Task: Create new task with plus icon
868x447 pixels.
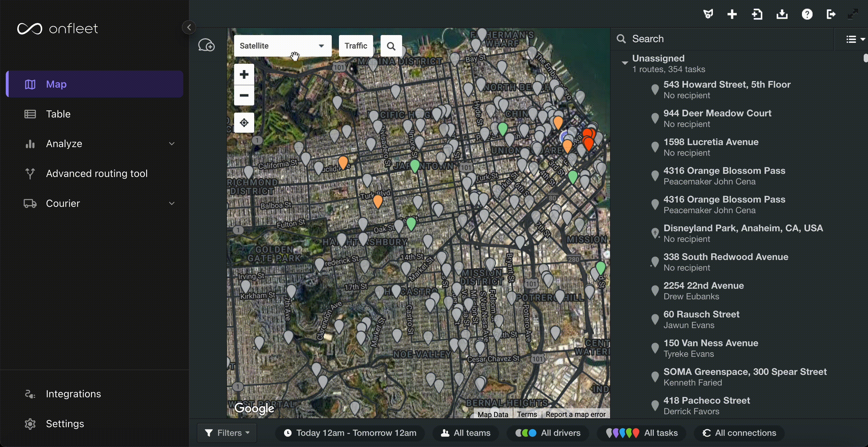Action: 732,14
